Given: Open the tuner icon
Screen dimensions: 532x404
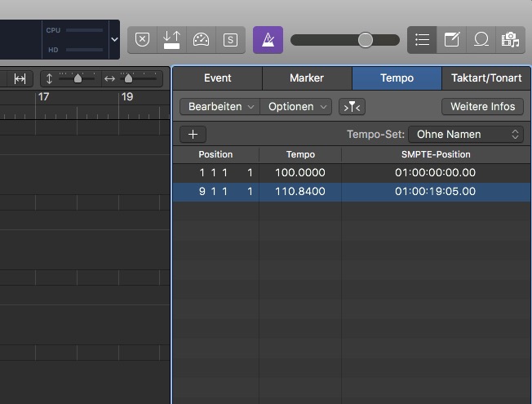Looking at the screenshot, I should tap(201, 40).
